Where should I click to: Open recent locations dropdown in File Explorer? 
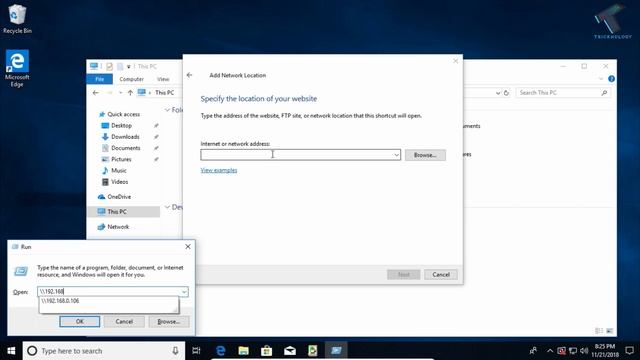(x=120, y=93)
